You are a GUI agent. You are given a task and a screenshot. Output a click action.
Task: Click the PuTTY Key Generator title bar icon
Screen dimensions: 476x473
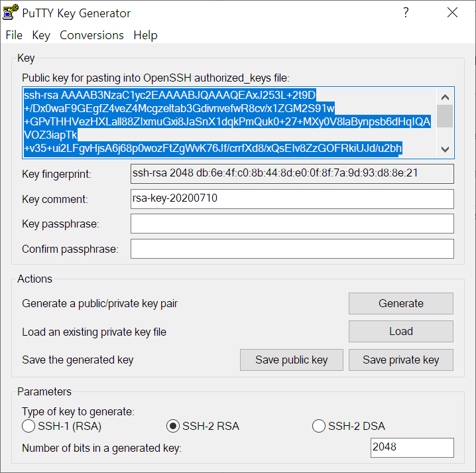point(11,13)
